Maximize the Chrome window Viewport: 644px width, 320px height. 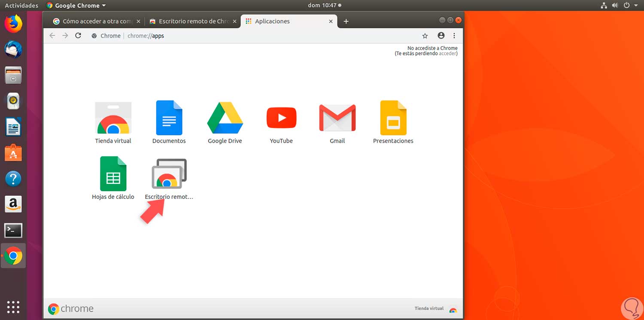click(450, 20)
